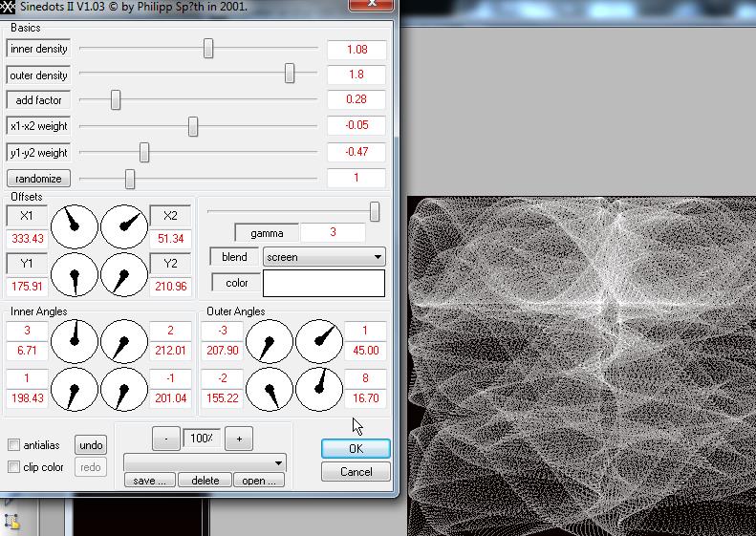Click OK to apply the Sinedots effect
This screenshot has width=756, height=536.
click(x=356, y=448)
